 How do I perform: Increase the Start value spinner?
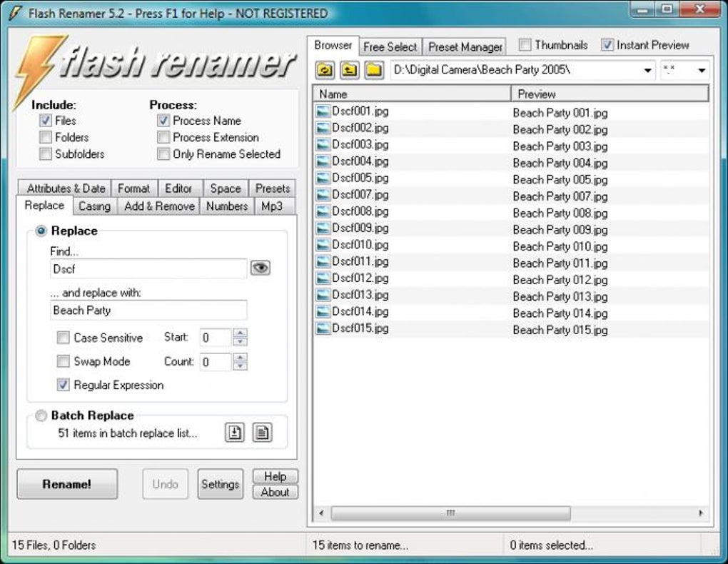tap(240, 333)
